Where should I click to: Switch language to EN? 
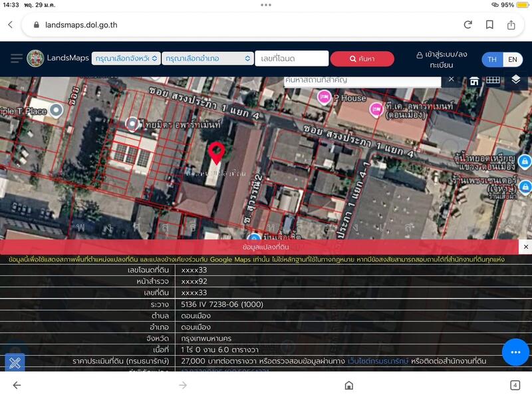click(512, 59)
